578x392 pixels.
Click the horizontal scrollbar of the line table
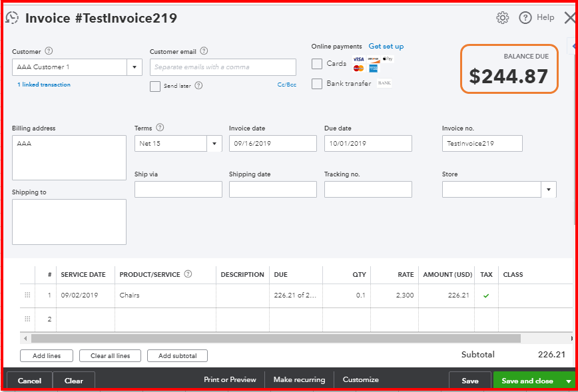point(276,339)
